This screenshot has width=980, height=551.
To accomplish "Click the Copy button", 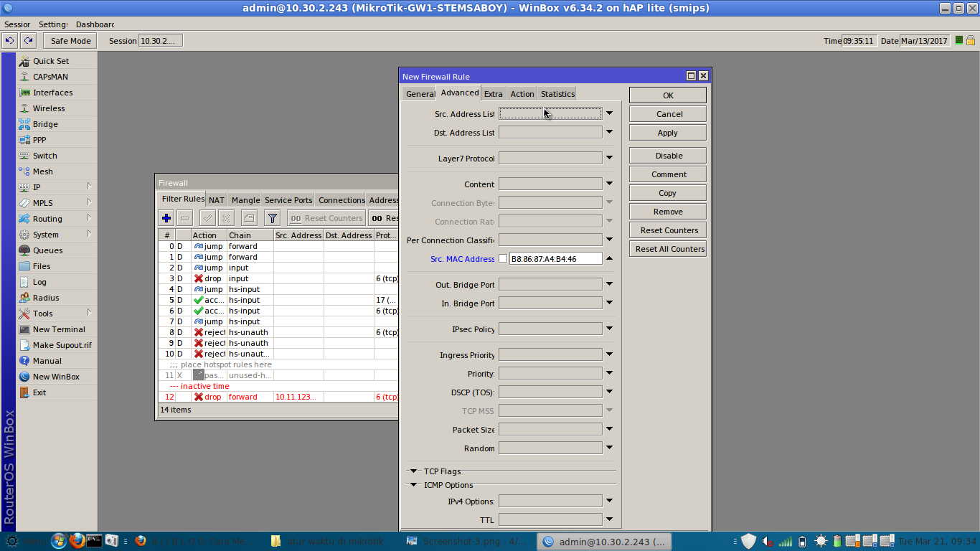I will coord(668,193).
